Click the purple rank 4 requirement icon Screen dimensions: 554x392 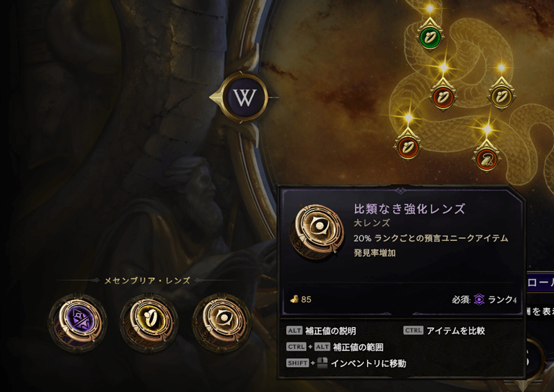(479, 299)
